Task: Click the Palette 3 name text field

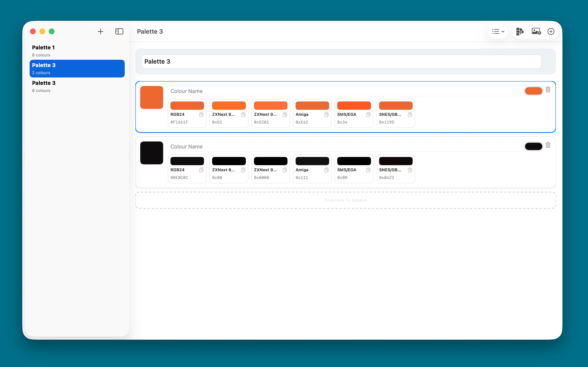Action: tap(341, 62)
